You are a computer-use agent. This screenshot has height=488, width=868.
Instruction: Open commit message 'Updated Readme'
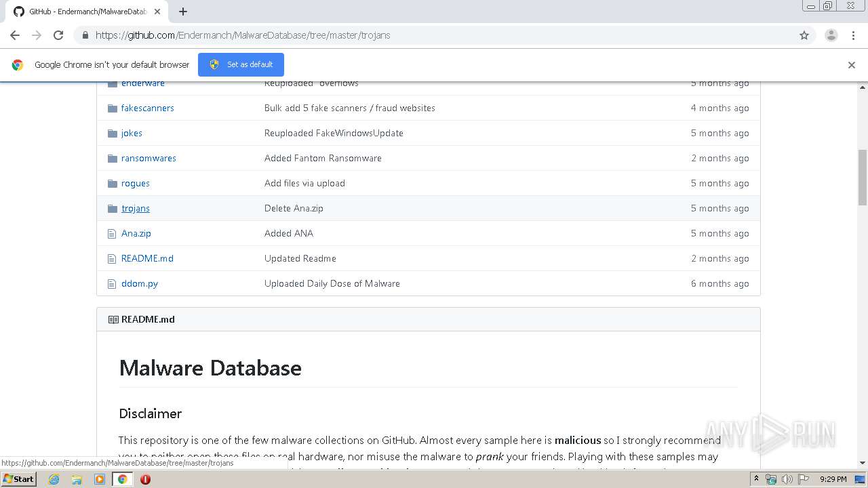(300, 258)
